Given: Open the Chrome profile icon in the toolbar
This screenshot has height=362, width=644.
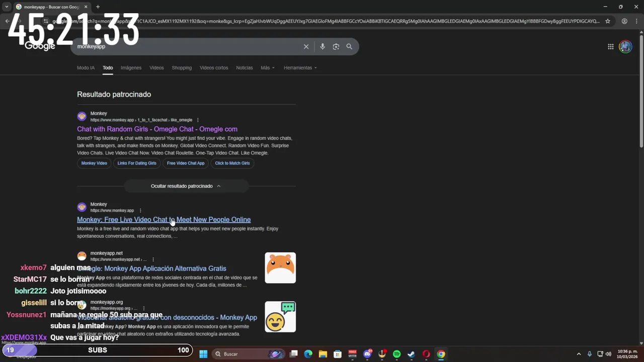Looking at the screenshot, I should click(624, 21).
